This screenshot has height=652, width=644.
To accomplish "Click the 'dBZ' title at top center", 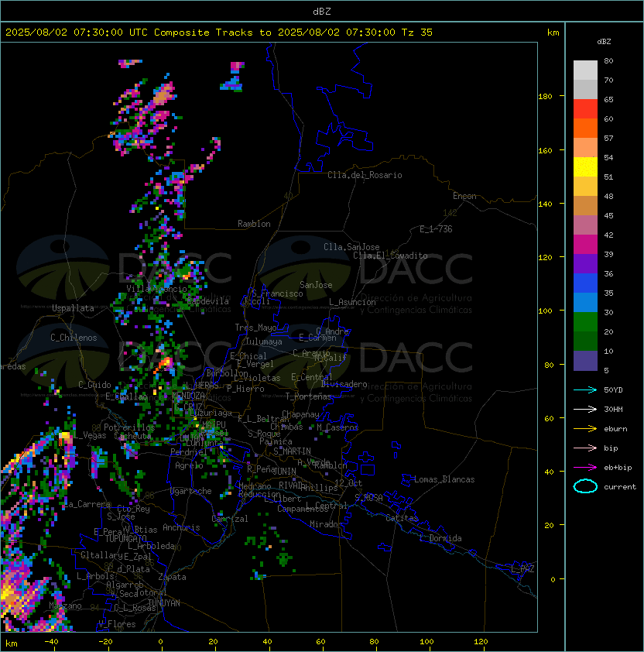I will pos(322,12).
